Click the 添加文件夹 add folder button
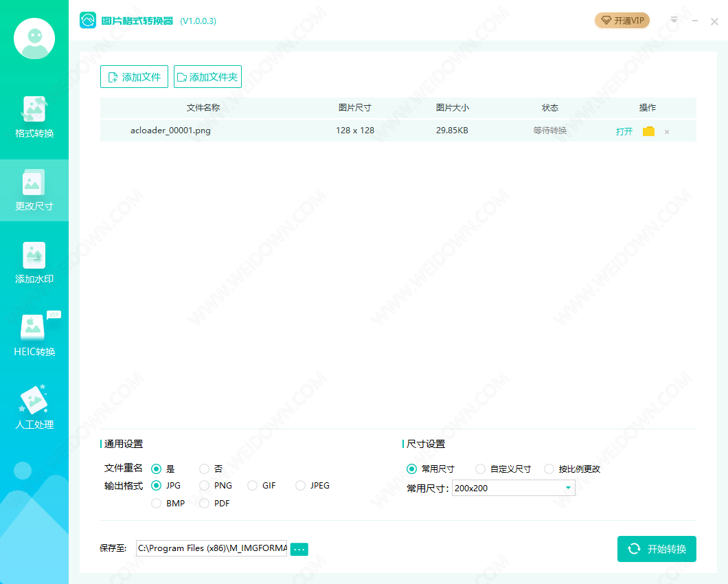The width and height of the screenshot is (728, 584). point(207,77)
